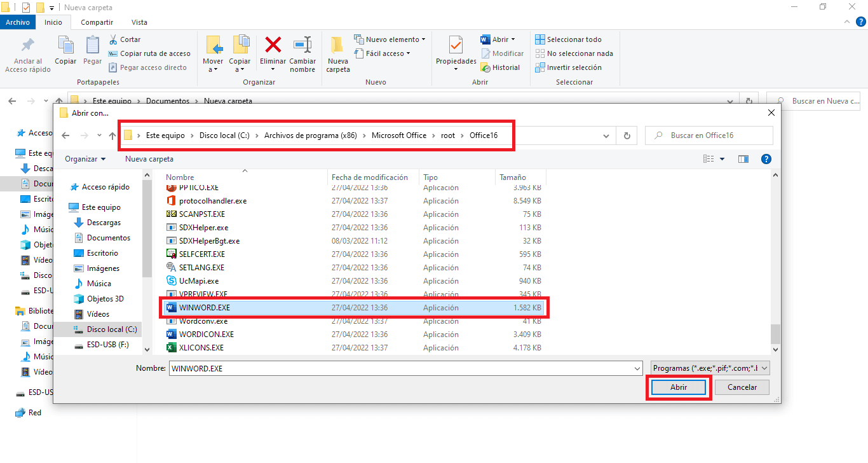Sort by Fecha de modificación column
868x463 pixels.
click(373, 177)
